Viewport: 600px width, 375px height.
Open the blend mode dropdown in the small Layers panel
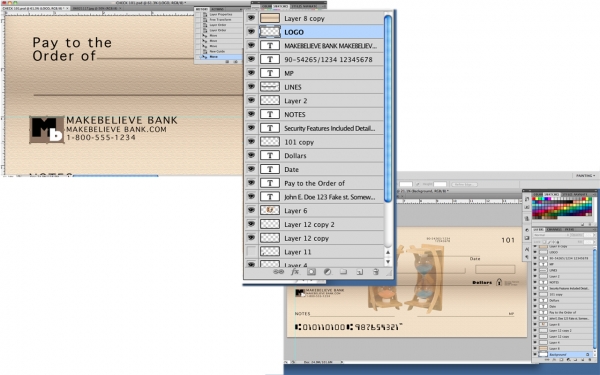(551, 235)
